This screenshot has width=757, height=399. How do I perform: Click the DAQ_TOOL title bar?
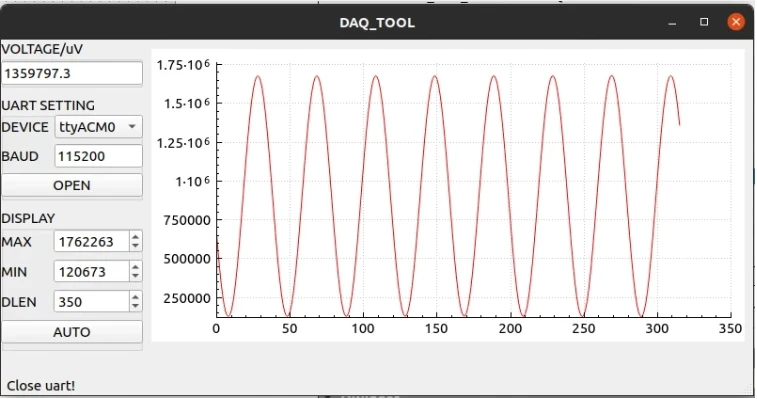click(377, 22)
